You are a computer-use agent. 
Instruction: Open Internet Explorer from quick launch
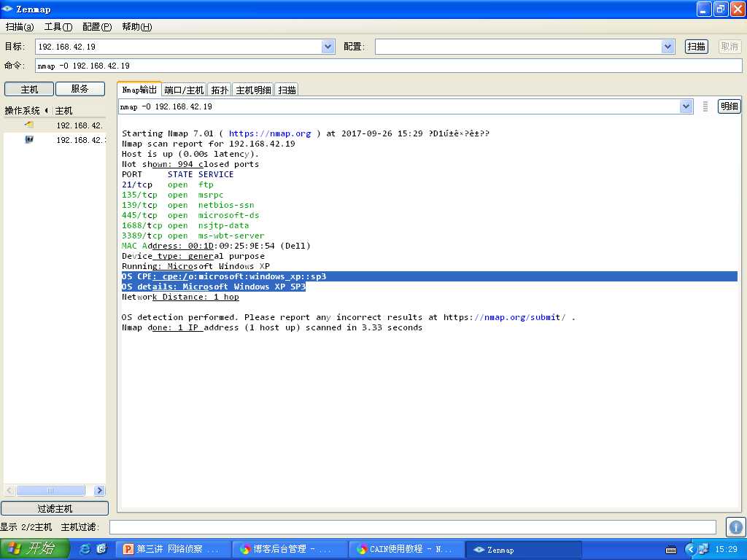tap(85, 549)
